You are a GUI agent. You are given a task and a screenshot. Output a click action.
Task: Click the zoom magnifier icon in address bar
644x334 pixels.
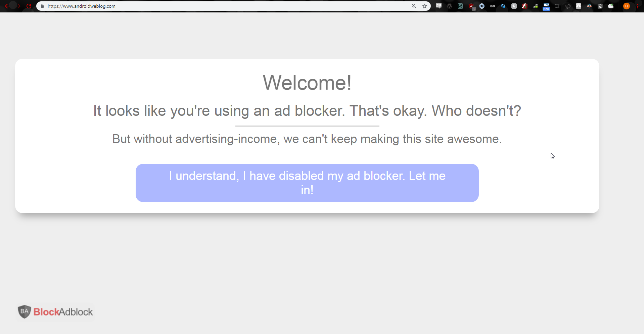[x=414, y=6]
